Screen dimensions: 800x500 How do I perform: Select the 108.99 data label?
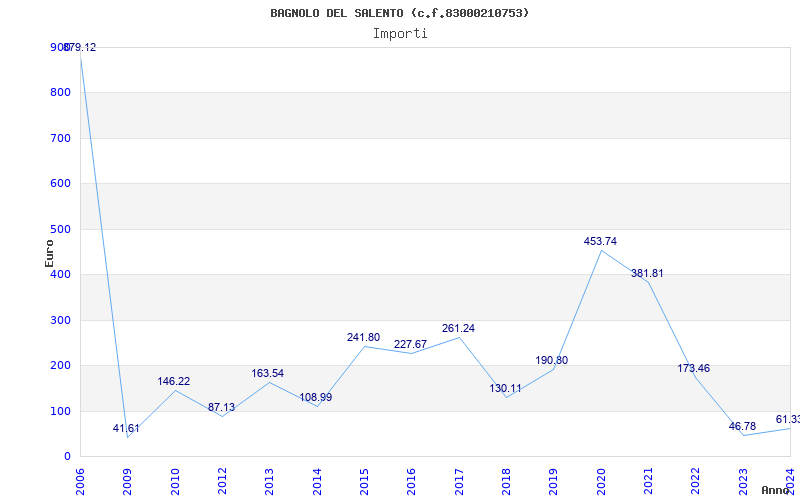[x=316, y=397]
